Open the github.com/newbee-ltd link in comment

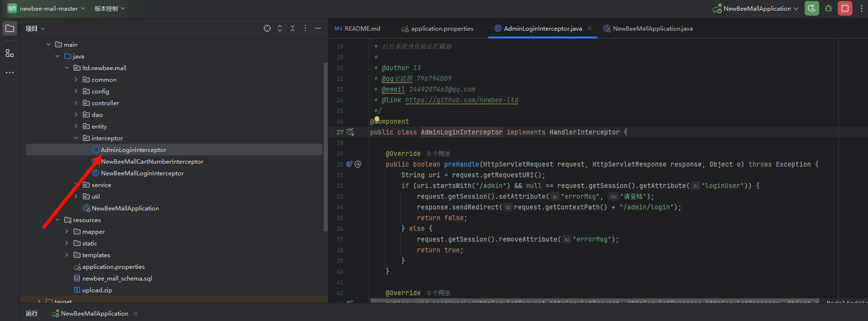click(461, 100)
